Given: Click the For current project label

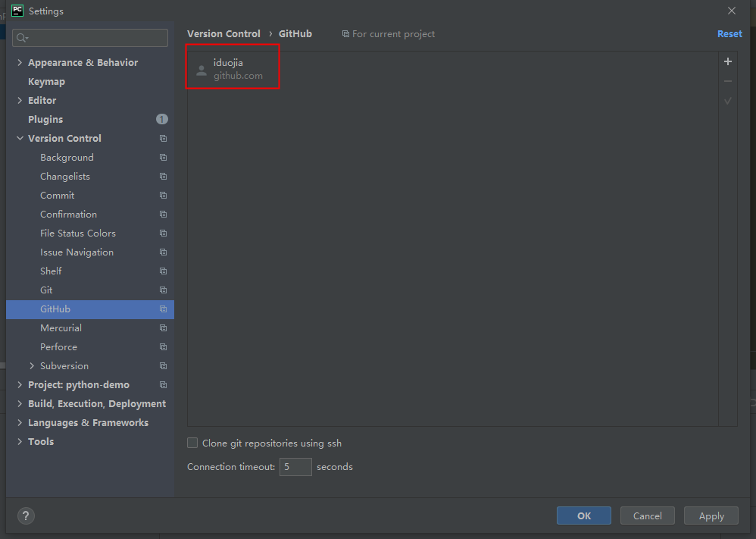Looking at the screenshot, I should tap(393, 34).
